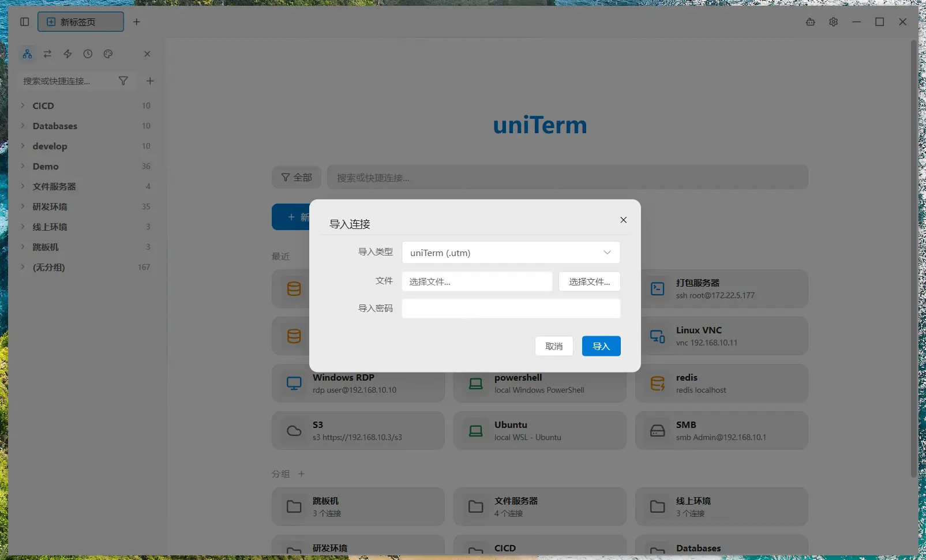Open the CICD group card at bottom
This screenshot has height=560, width=926.
tap(540, 546)
